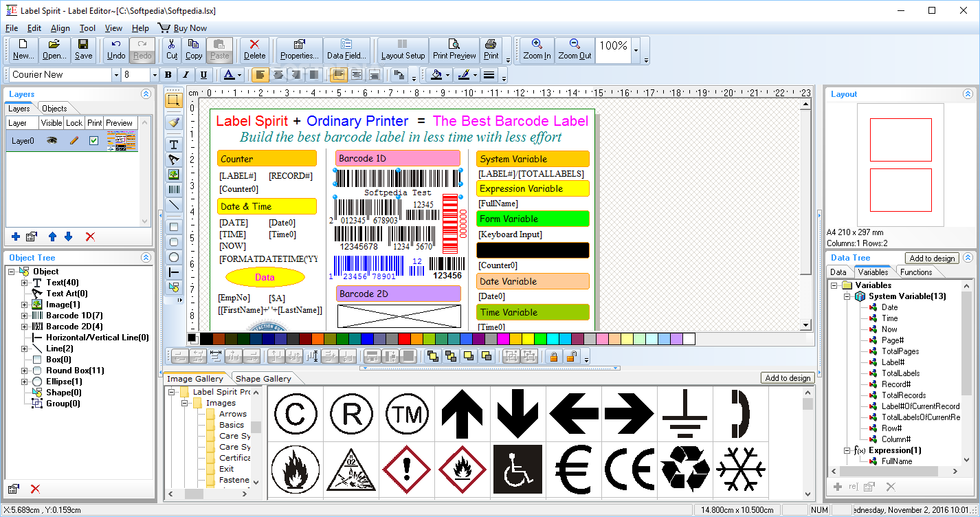Pick the white swatch in color palette
This screenshot has height=517, width=980.
point(689,338)
